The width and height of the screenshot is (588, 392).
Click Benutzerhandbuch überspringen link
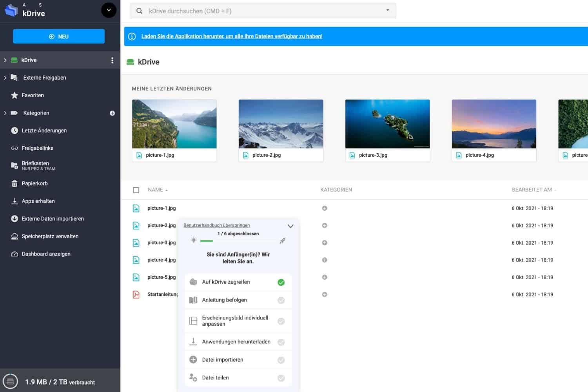point(216,225)
